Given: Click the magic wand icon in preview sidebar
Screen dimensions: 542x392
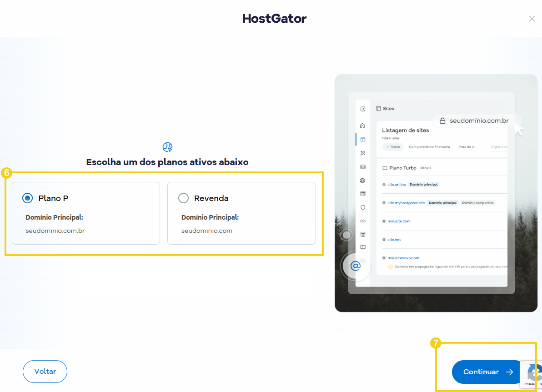Looking at the screenshot, I should point(362,153).
